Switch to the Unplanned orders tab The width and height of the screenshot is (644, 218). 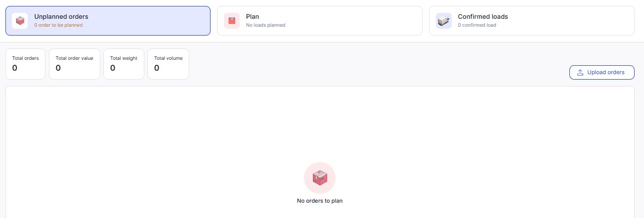click(x=108, y=21)
